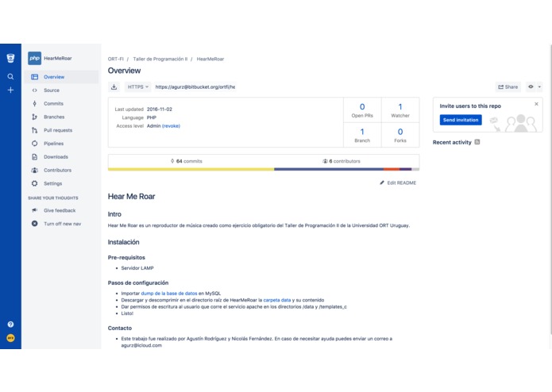The height and width of the screenshot is (392, 552).
Task: Click the 1 Branch counter
Action: 362,135
